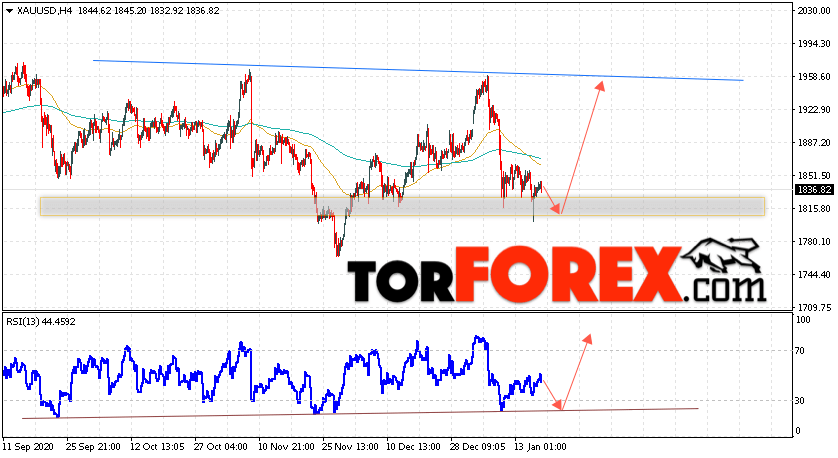Click the 1958.60 price axis label
The width and height of the screenshot is (838, 458).
tap(814, 77)
